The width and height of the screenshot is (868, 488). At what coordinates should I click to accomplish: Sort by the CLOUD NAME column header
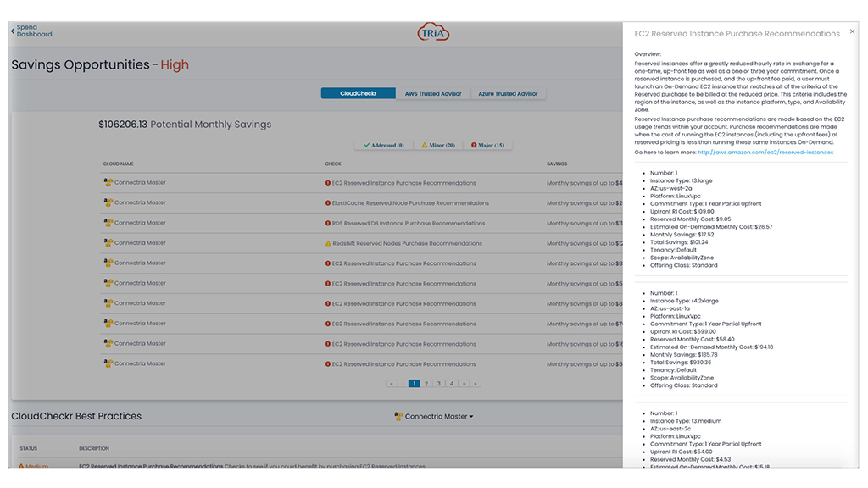click(118, 164)
